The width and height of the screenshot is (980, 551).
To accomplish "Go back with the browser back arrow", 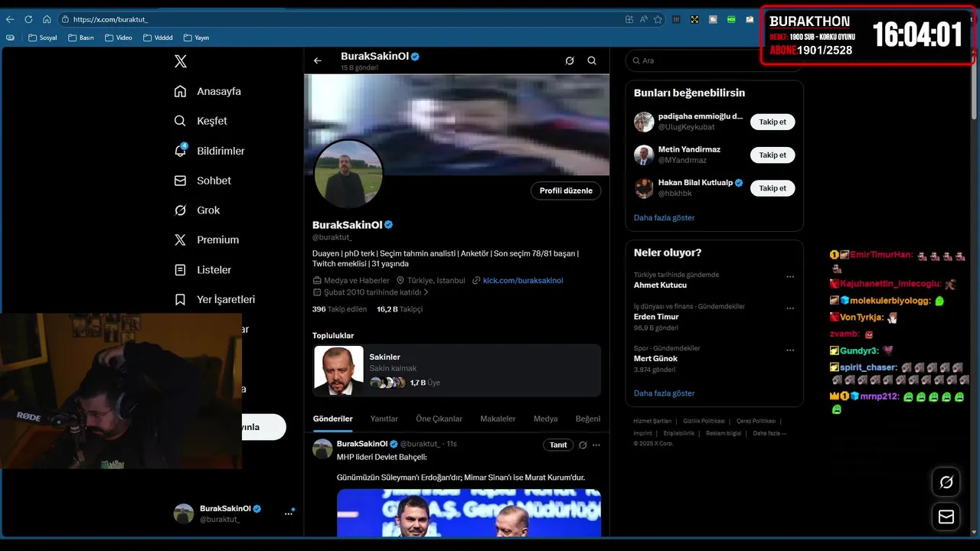I will tap(10, 19).
